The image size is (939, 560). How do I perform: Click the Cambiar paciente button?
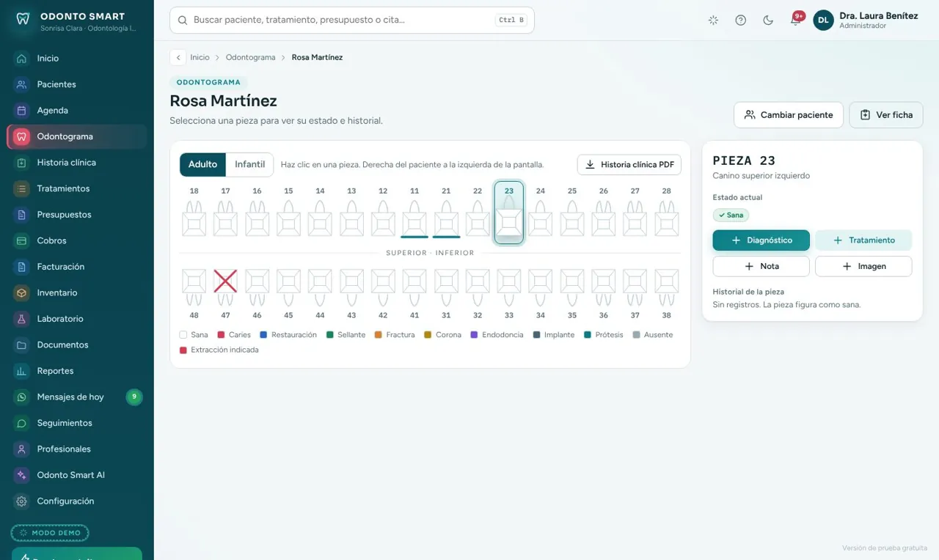coord(789,115)
